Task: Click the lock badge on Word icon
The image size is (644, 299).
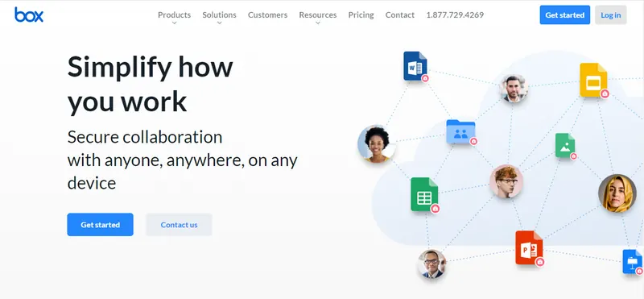Action: (425, 78)
